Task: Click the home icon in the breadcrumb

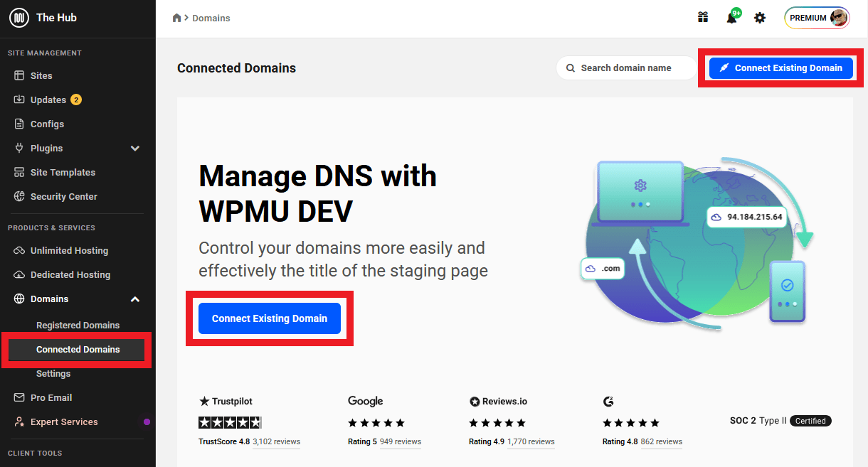Action: pos(177,18)
